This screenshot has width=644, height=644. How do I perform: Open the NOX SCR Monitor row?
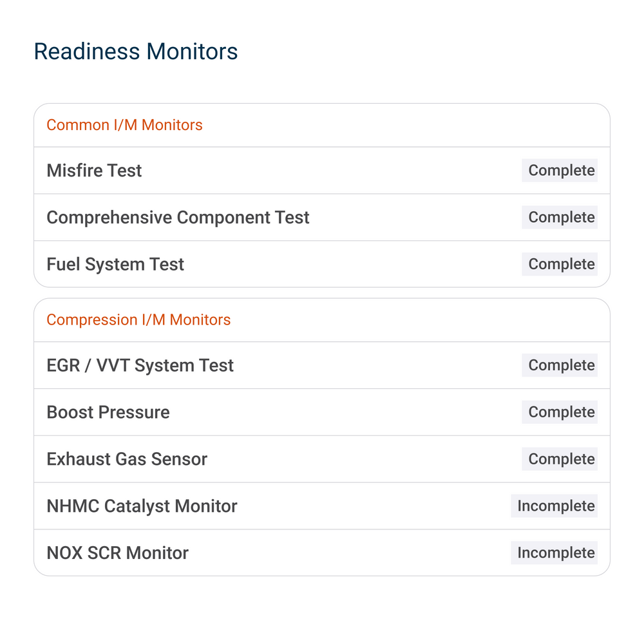(322, 553)
